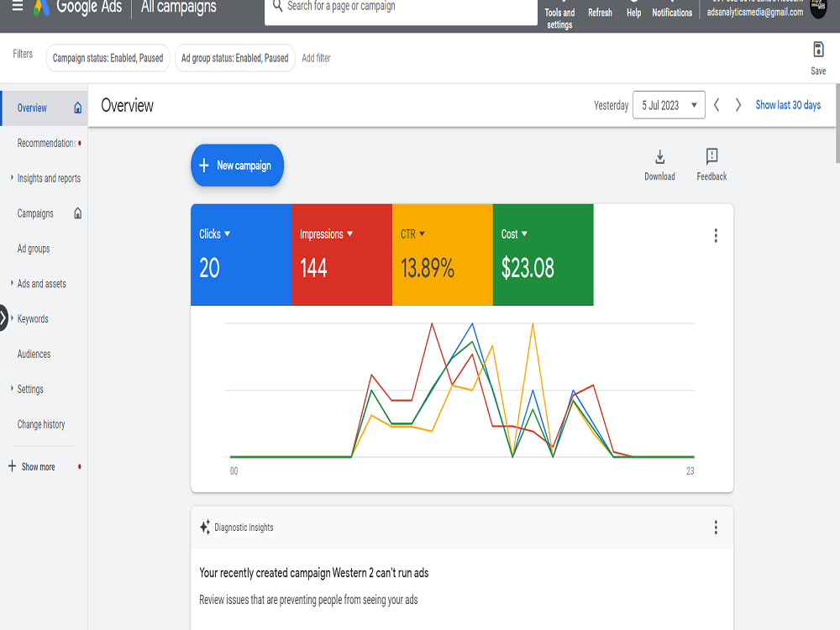Edit the Ad group status filter chip

click(234, 58)
